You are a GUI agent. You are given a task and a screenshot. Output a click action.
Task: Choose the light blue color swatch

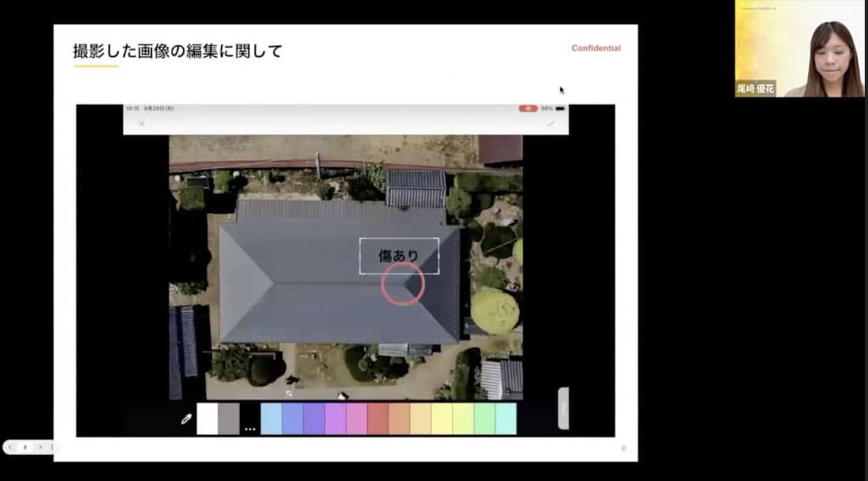click(271, 419)
